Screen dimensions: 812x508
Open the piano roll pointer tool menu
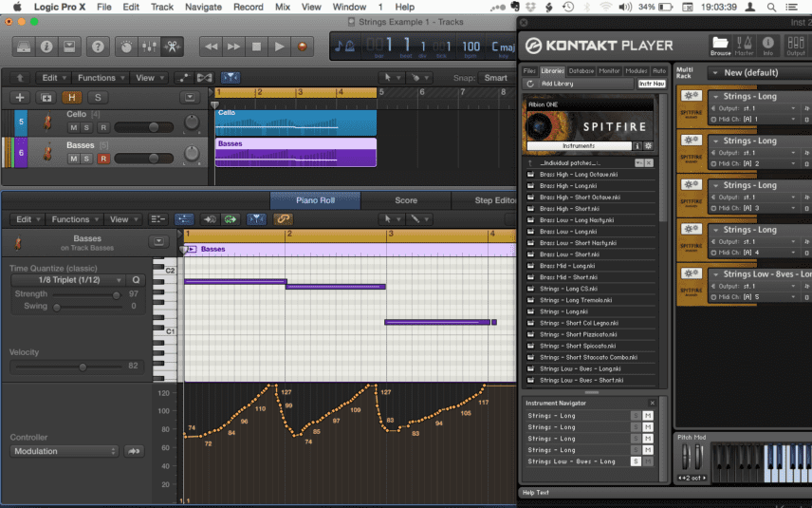pos(392,219)
